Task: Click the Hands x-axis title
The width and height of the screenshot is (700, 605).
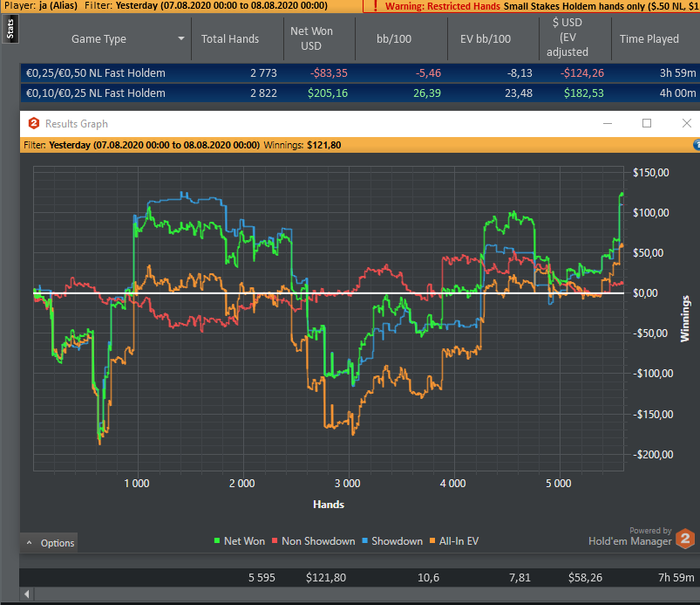Action: [x=329, y=505]
